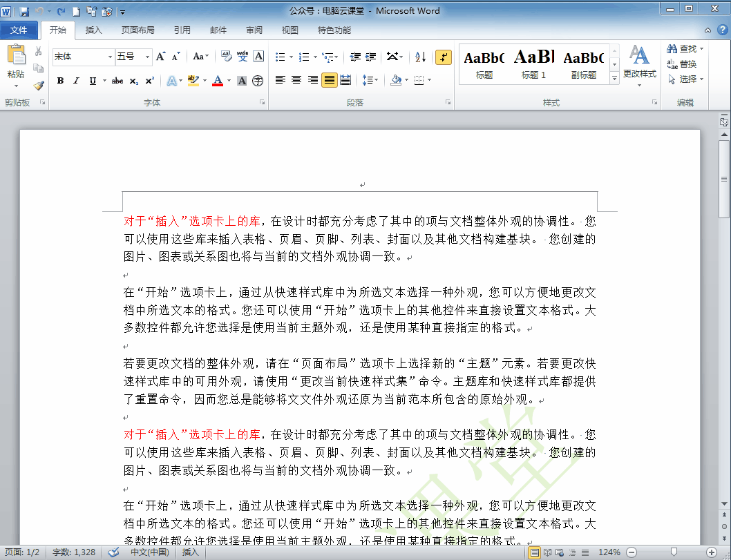Image resolution: width=731 pixels, height=560 pixels.
Task: Click the Redo arrow in Quick Access toolbar
Action: click(x=61, y=11)
